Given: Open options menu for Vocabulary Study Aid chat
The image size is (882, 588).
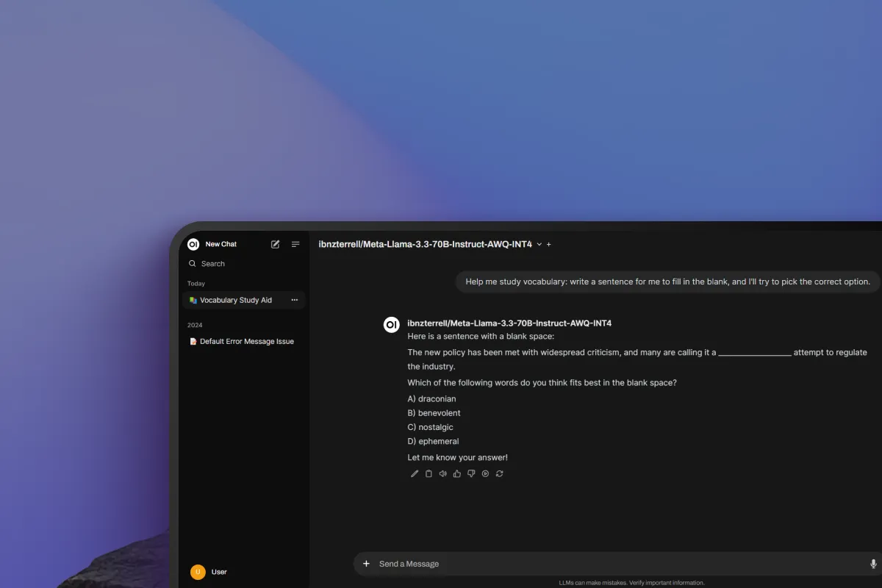Looking at the screenshot, I should [x=294, y=300].
